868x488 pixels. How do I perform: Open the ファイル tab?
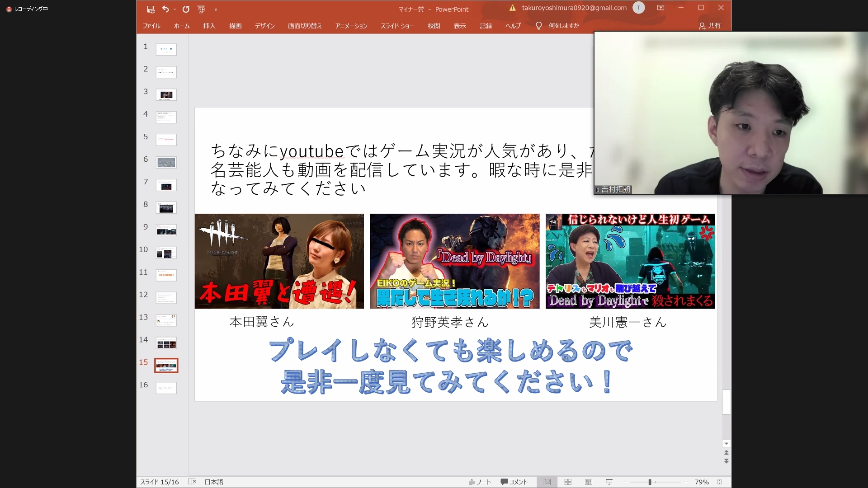(151, 26)
